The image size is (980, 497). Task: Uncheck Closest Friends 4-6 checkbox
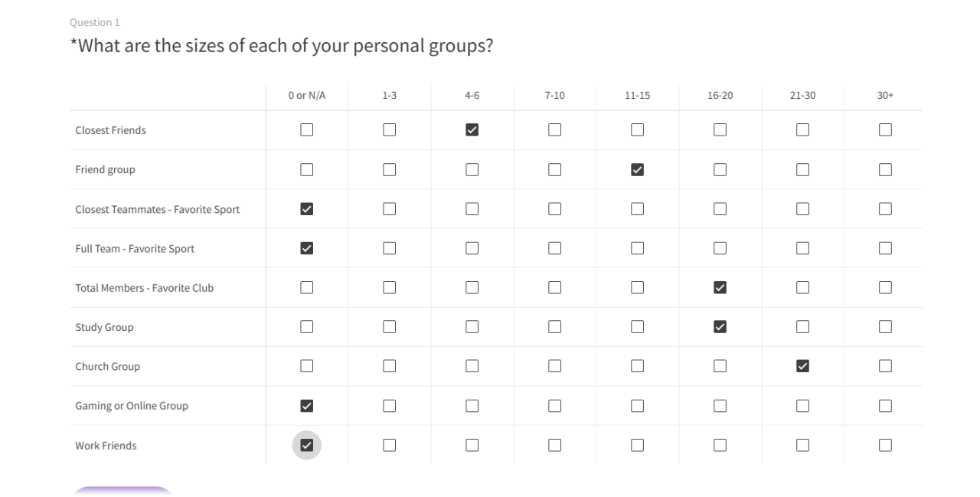[472, 130]
